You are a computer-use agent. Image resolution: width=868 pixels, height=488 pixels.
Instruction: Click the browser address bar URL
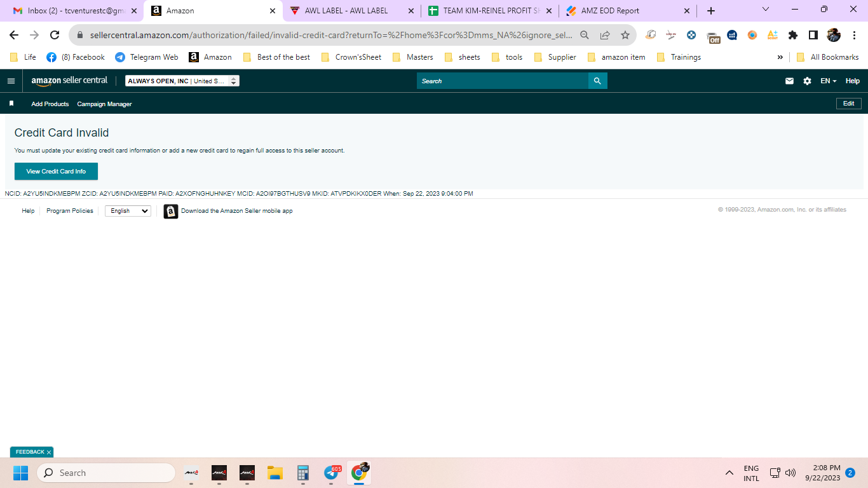330,35
